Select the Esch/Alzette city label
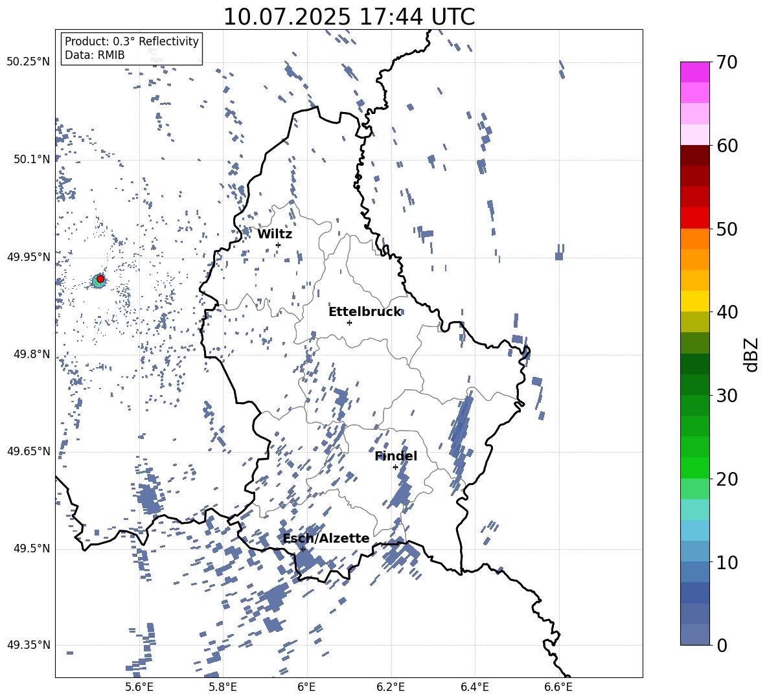The height and width of the screenshot is (700, 767). click(326, 539)
